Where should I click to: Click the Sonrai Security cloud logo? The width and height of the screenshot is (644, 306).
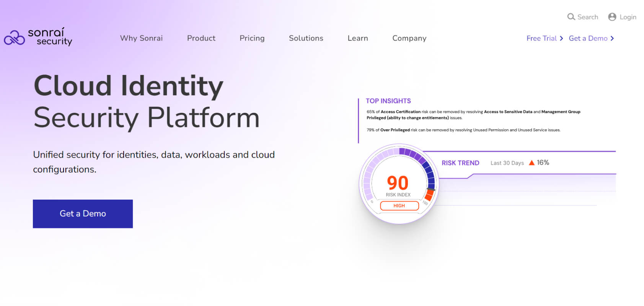pyautogui.click(x=14, y=38)
